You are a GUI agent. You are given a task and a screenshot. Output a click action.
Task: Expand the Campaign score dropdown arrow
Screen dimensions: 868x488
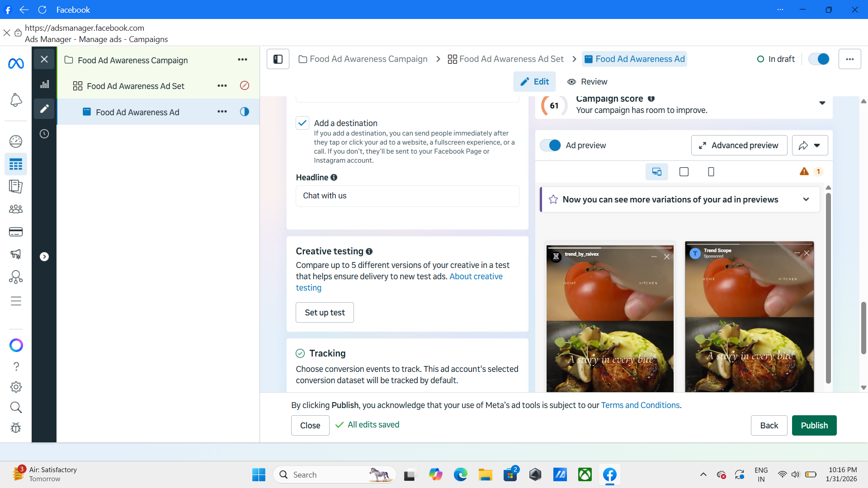coord(822,103)
